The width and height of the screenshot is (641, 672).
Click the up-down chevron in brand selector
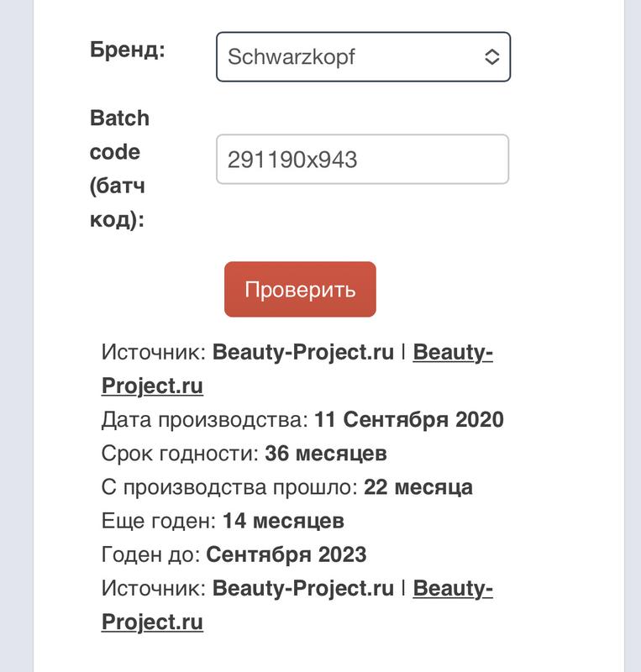[492, 57]
